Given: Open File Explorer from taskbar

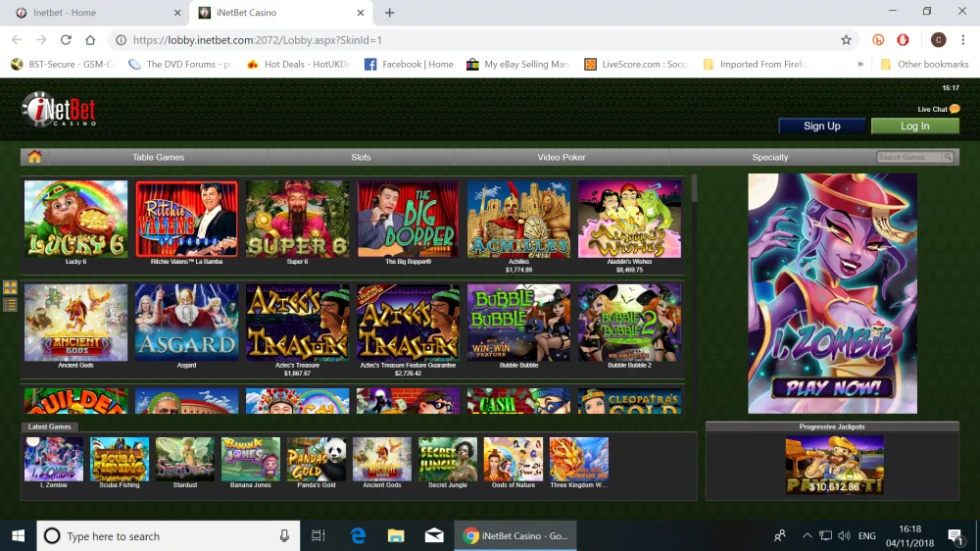Looking at the screenshot, I should tap(396, 536).
